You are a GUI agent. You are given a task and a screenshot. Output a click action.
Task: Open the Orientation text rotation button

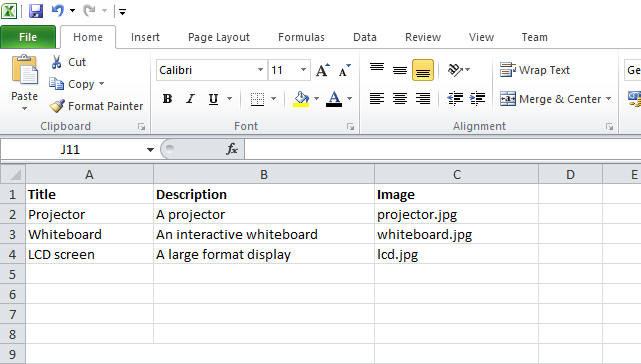click(458, 70)
